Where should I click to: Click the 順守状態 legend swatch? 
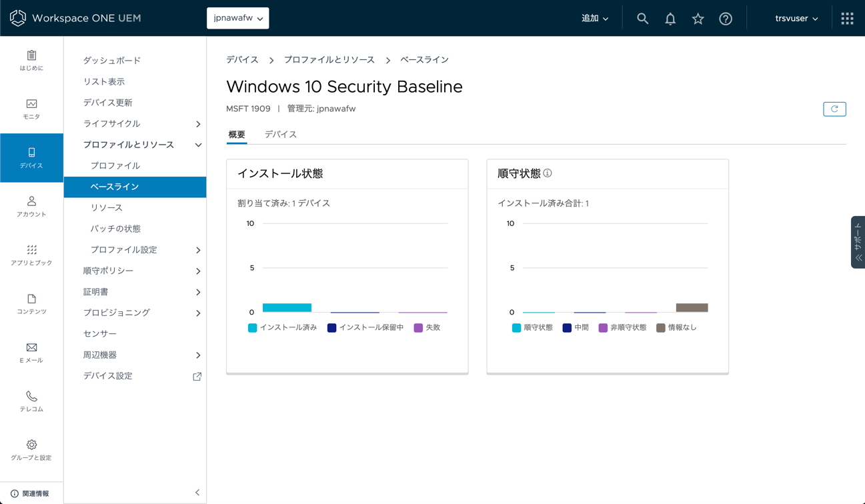(x=517, y=328)
